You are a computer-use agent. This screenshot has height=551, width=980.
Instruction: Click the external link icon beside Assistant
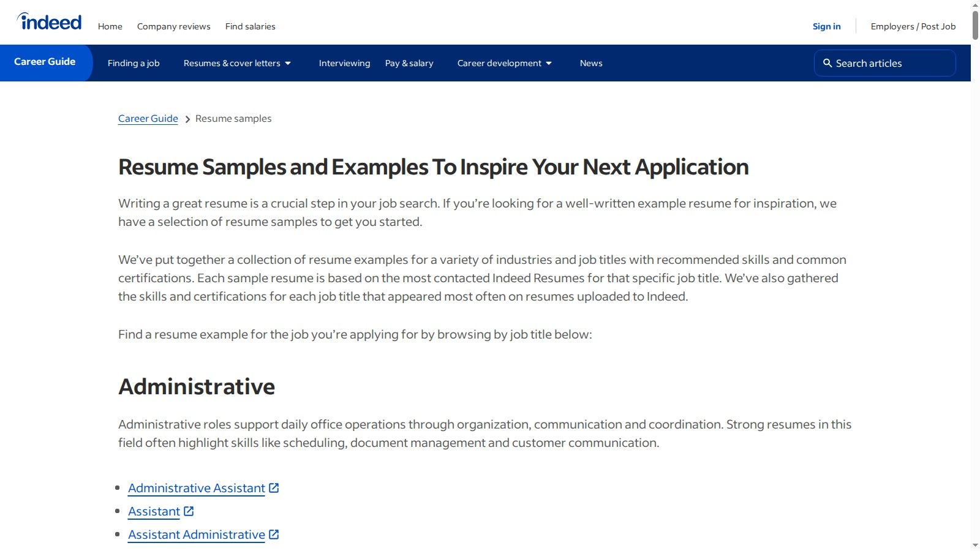[x=189, y=511]
